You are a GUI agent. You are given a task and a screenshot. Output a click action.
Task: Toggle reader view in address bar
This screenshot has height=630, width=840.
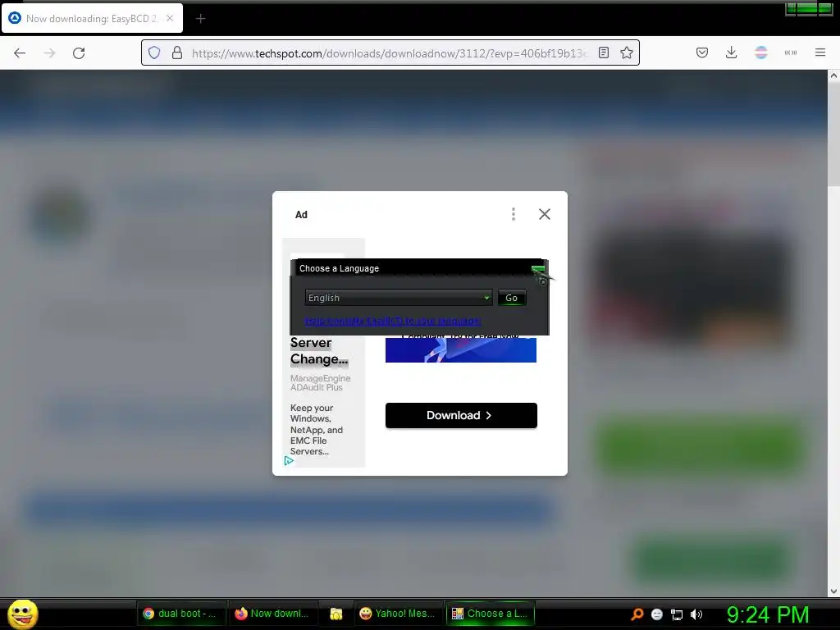coord(604,52)
